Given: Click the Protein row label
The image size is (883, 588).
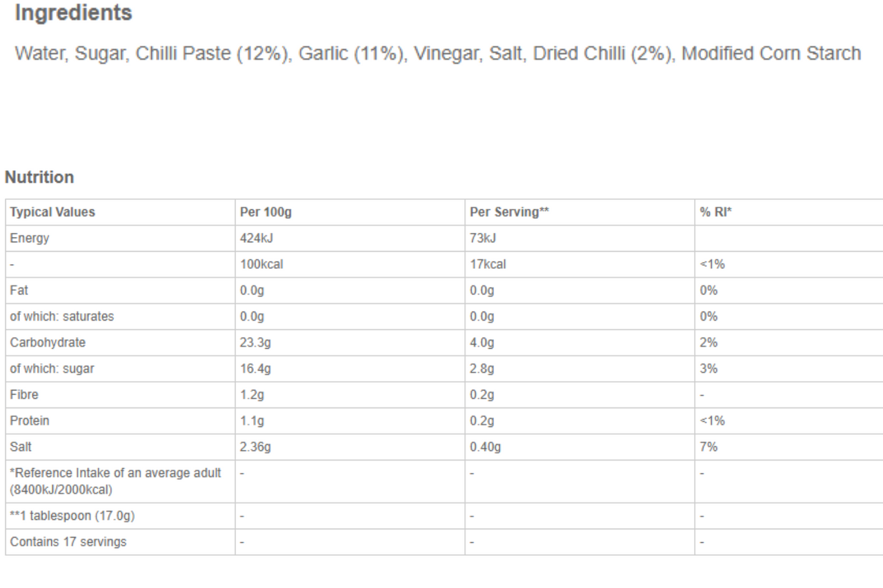Looking at the screenshot, I should pos(30,421).
